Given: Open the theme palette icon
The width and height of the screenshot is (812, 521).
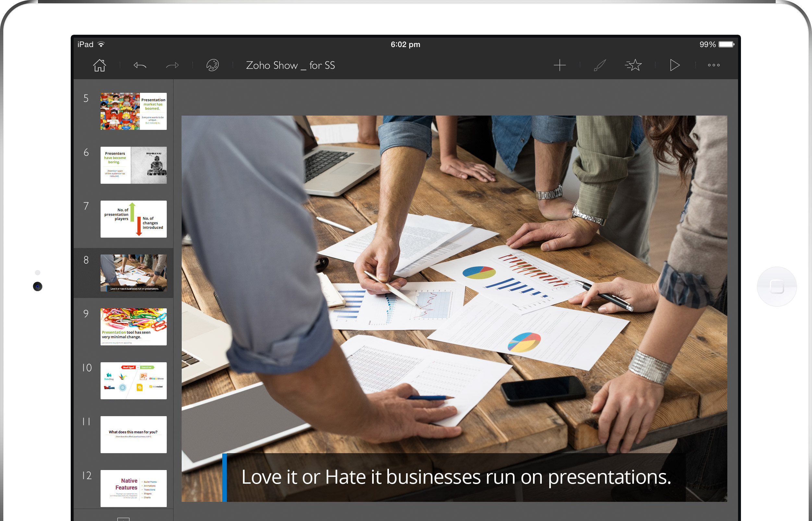Looking at the screenshot, I should coord(212,65).
